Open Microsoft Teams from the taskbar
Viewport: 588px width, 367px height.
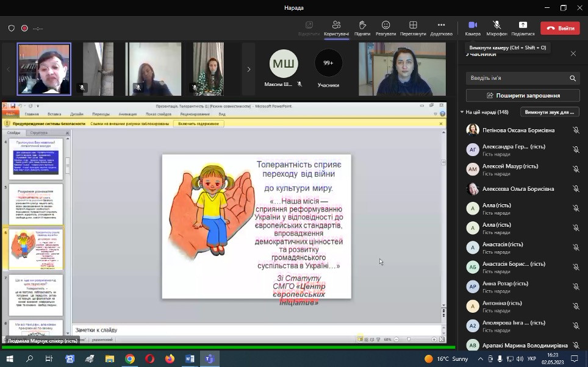pyautogui.click(x=209, y=359)
